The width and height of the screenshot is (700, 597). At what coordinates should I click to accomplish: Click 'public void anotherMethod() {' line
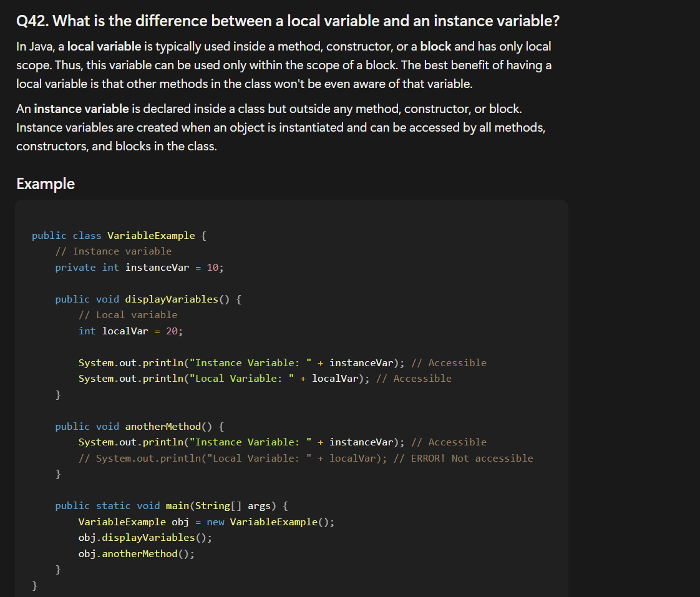tap(140, 427)
